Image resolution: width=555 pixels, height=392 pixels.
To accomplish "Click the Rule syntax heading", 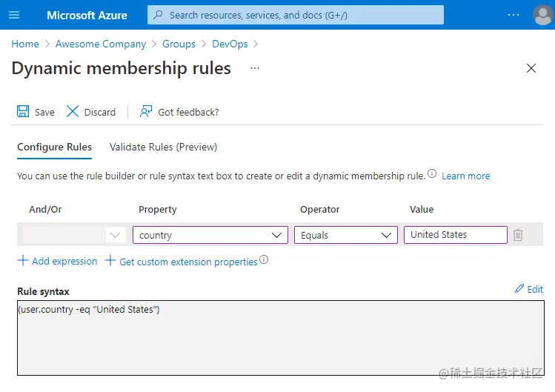I will pos(43,291).
